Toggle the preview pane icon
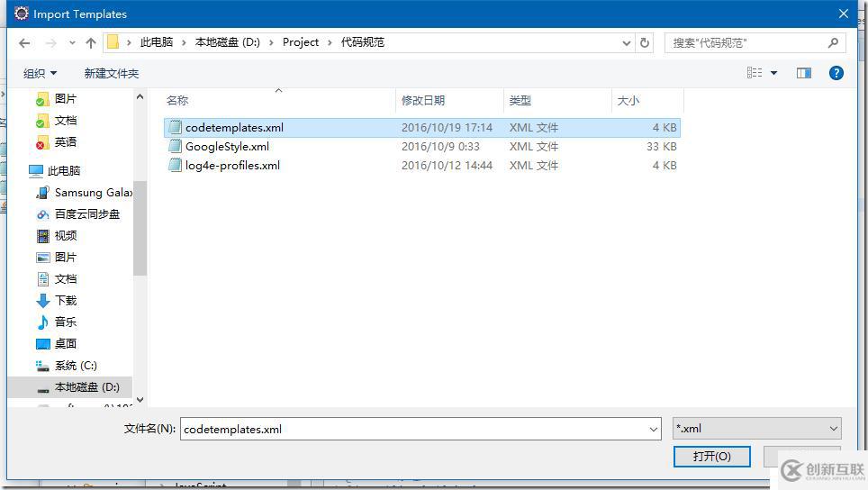 pos(804,73)
